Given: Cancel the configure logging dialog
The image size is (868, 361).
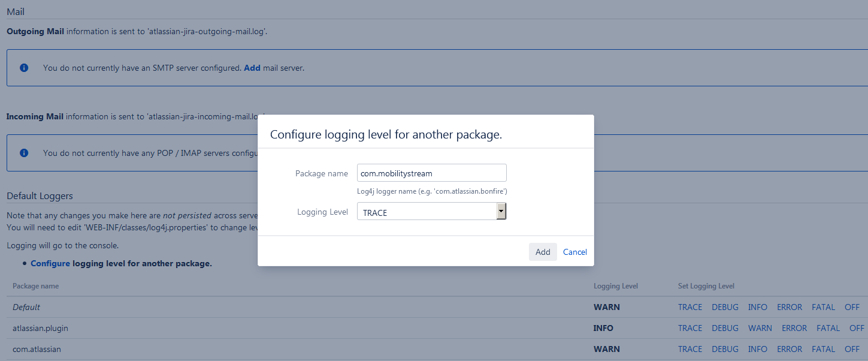Looking at the screenshot, I should pyautogui.click(x=574, y=252).
